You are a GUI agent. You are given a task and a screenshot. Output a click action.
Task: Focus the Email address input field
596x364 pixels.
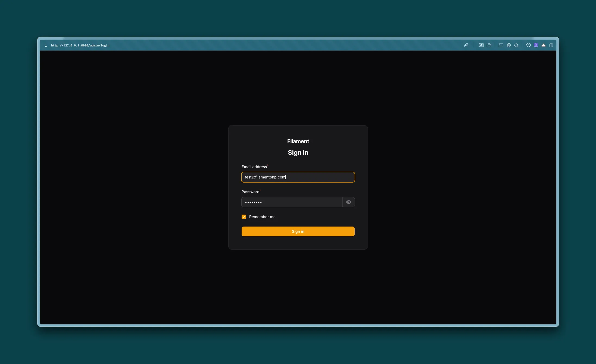click(298, 177)
